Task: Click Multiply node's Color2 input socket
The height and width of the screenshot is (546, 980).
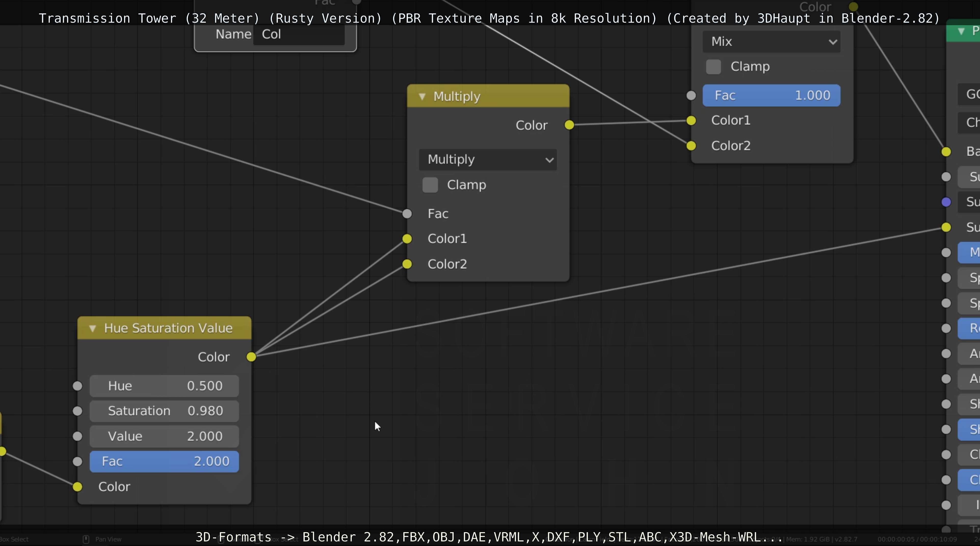Action: click(x=407, y=264)
